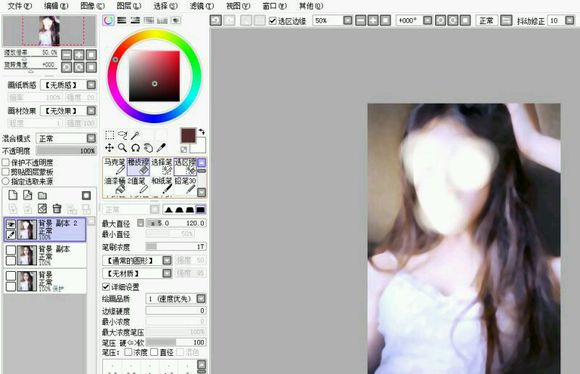Select the hand pan tool
The height and width of the screenshot is (374, 580).
click(x=148, y=148)
